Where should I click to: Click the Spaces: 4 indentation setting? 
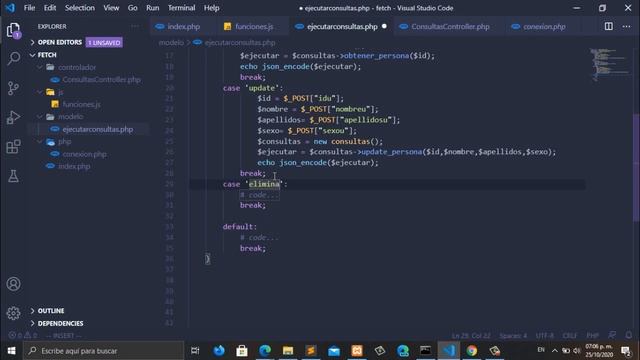coord(513,336)
